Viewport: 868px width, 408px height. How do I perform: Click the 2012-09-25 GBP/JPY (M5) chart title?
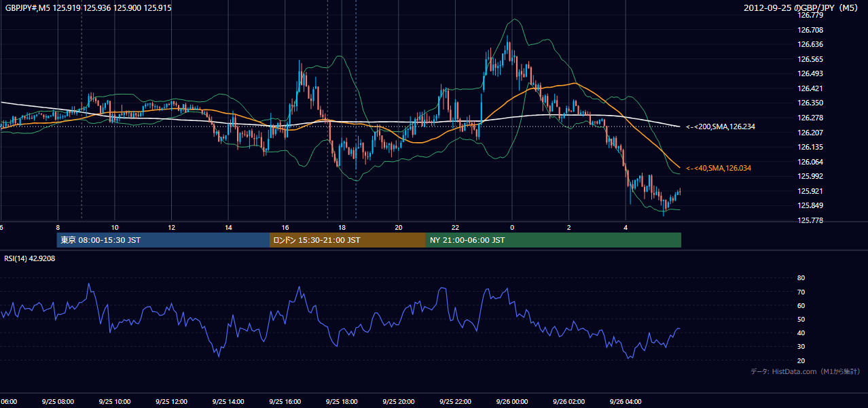pyautogui.click(x=801, y=7)
